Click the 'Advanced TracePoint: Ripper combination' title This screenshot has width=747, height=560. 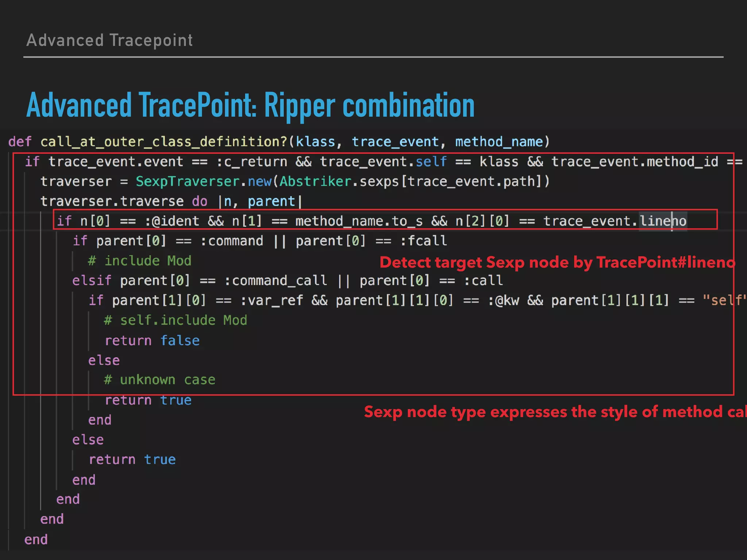(x=250, y=105)
